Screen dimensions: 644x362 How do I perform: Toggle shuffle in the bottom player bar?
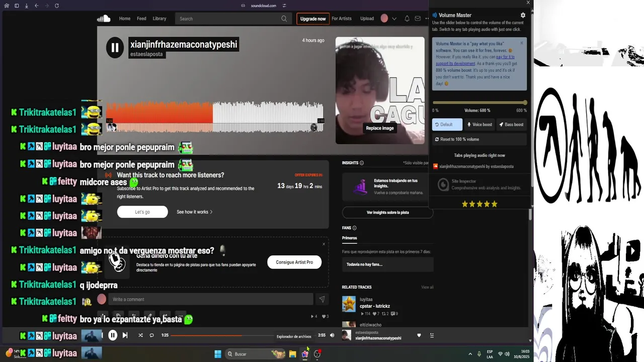point(140,335)
